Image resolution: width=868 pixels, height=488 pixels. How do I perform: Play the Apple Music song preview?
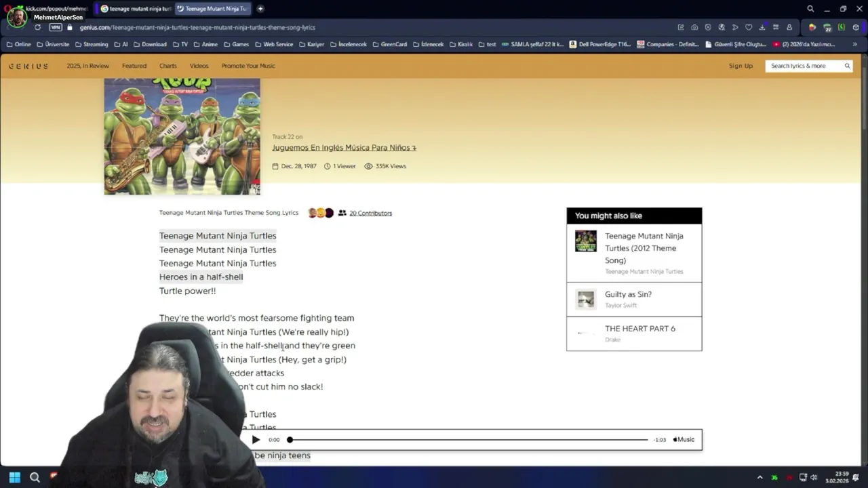(256, 439)
